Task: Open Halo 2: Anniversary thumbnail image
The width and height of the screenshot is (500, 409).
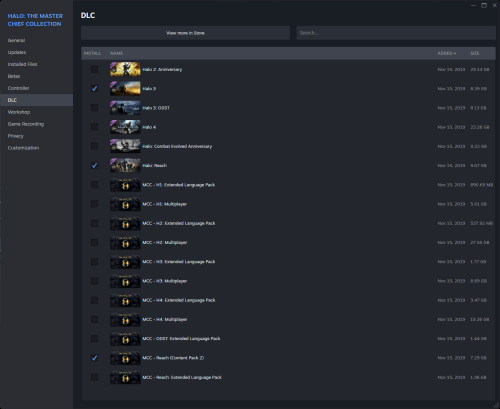Action: [125, 69]
